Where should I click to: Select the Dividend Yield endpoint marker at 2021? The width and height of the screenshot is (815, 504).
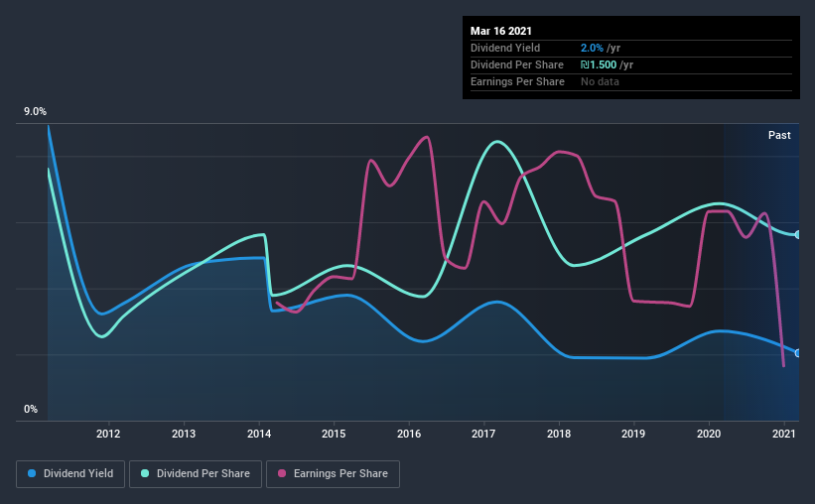point(797,353)
